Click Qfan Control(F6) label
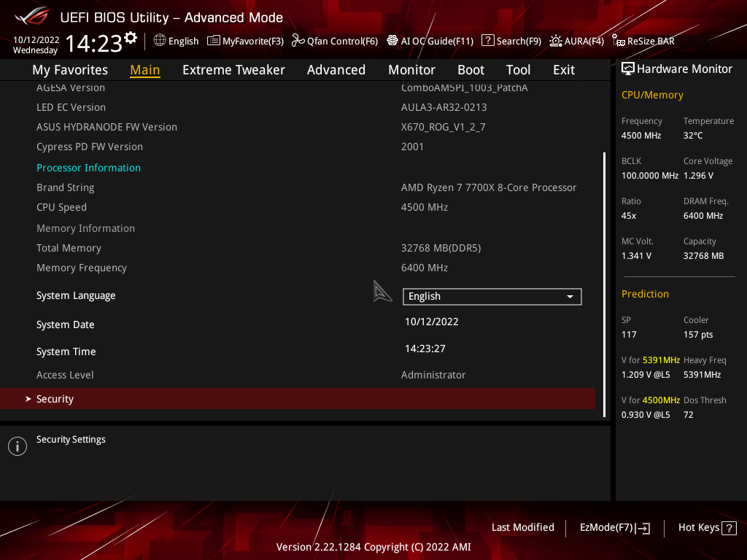This screenshot has width=747, height=560. 343,41
